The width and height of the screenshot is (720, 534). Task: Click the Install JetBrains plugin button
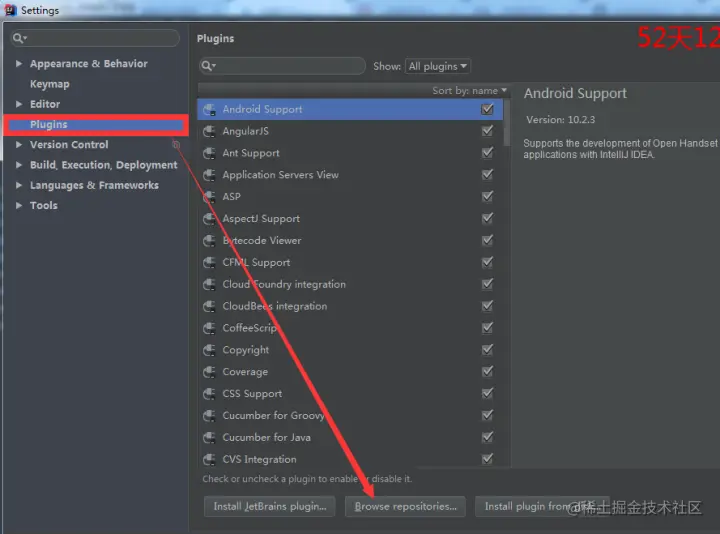(270, 506)
